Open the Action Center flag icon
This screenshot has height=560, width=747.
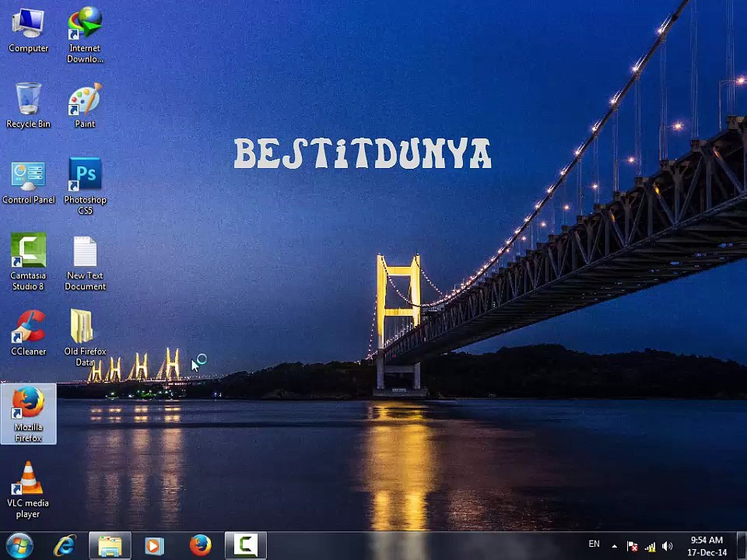(632, 546)
